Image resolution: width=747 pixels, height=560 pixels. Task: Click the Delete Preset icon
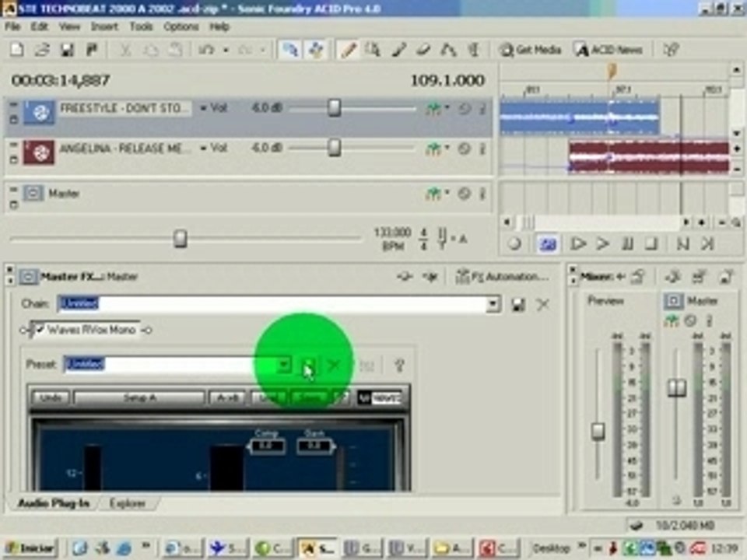pyautogui.click(x=335, y=366)
